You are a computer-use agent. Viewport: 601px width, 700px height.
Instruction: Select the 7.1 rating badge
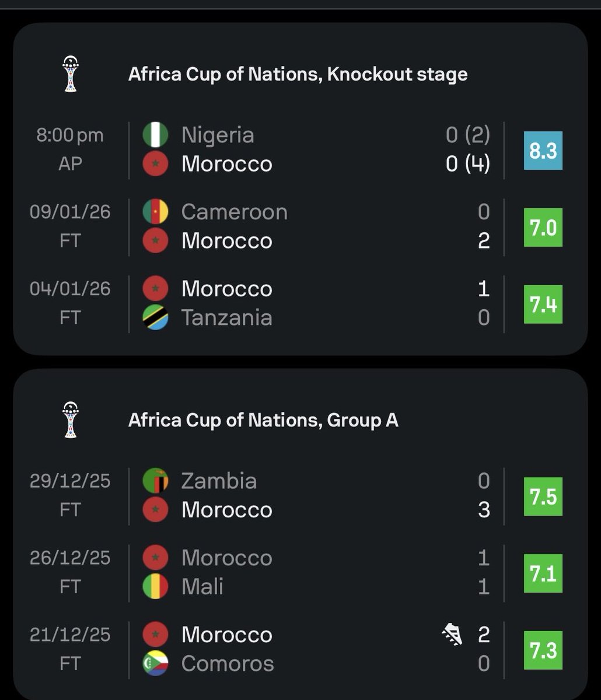pyautogui.click(x=543, y=573)
